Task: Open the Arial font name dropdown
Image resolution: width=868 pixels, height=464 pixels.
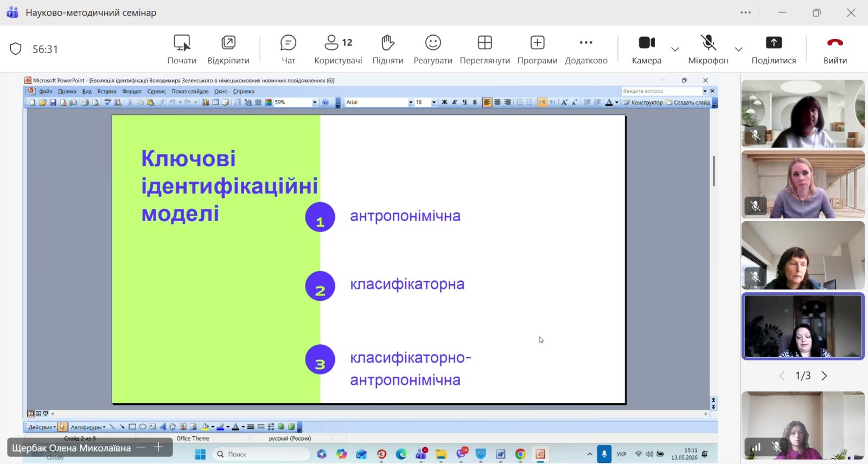Action: coord(411,102)
